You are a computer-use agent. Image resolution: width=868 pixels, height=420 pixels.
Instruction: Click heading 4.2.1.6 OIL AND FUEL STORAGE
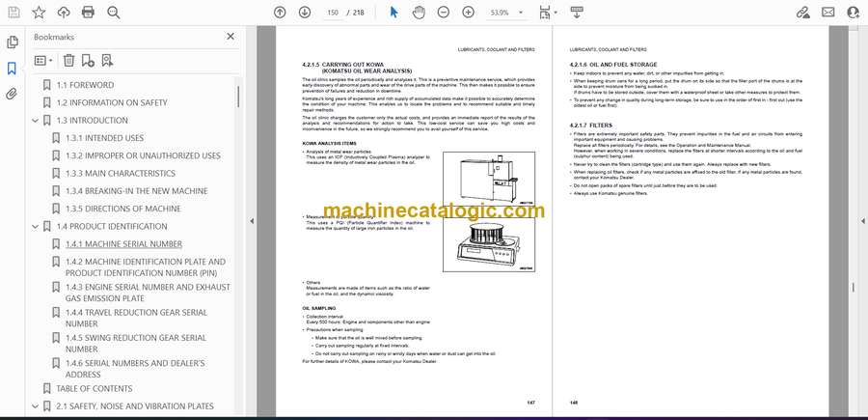click(x=613, y=65)
